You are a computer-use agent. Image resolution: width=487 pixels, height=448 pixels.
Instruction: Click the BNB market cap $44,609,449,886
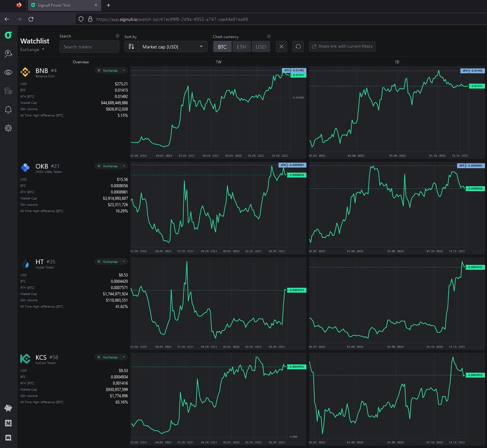click(114, 103)
